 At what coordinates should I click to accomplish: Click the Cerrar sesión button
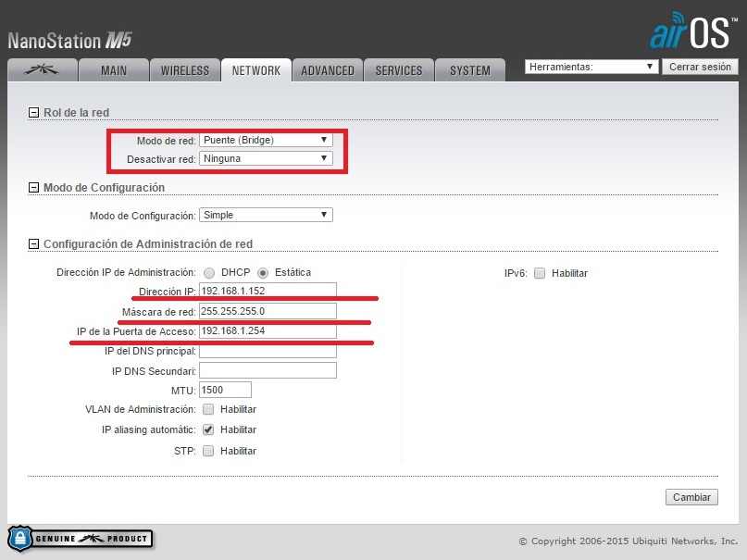[x=700, y=67]
